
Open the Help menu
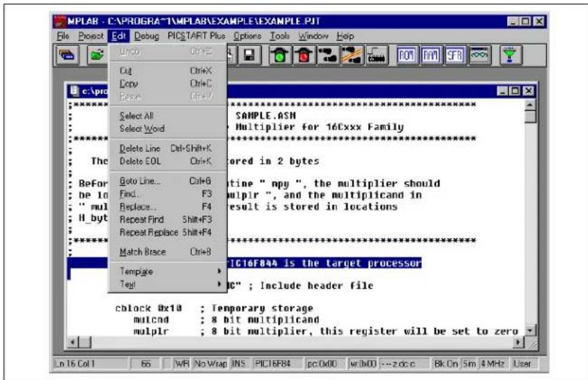345,36
